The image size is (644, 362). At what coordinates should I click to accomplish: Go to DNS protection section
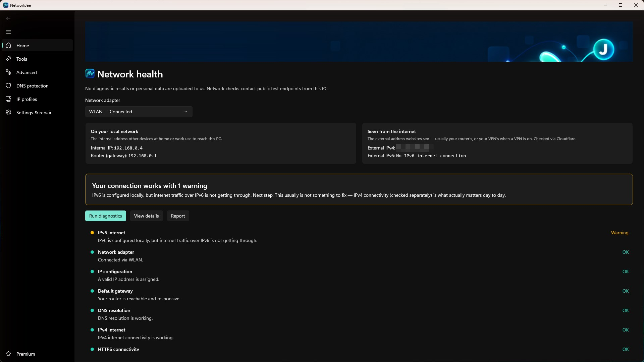pos(37,85)
